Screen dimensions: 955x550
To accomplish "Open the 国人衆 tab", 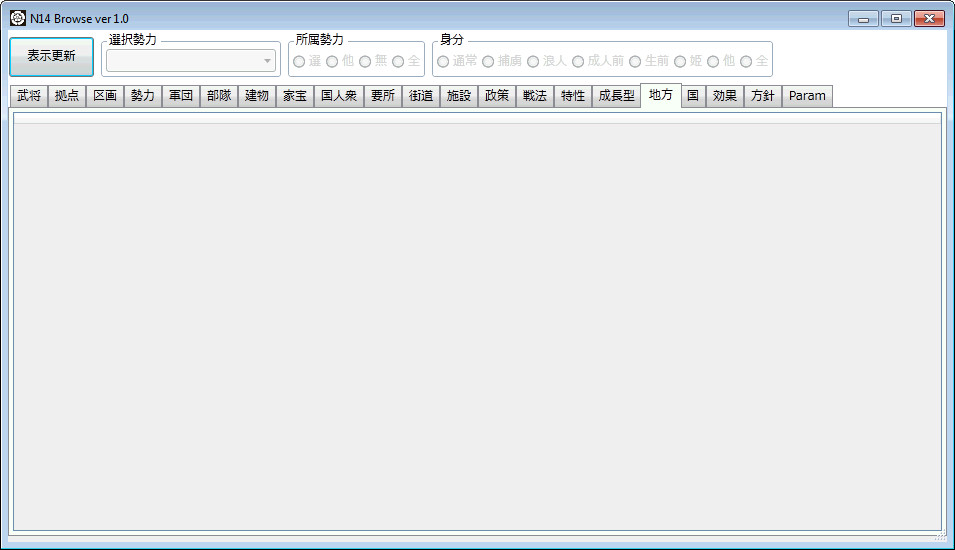I will click(x=339, y=96).
